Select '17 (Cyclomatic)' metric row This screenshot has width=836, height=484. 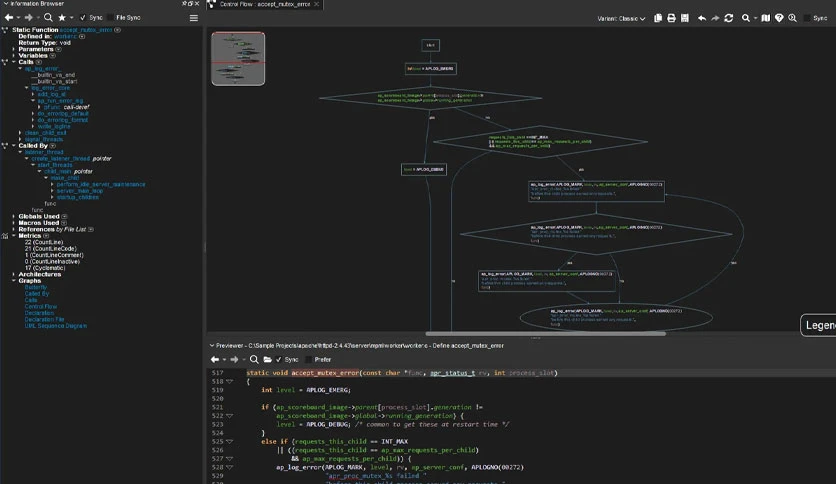tap(44, 268)
